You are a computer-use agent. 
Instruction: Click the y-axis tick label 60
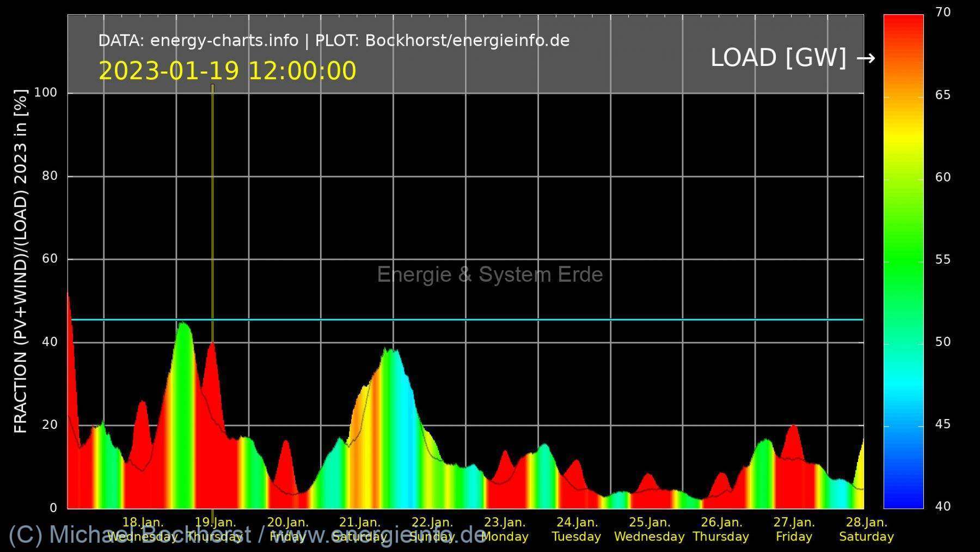click(50, 259)
